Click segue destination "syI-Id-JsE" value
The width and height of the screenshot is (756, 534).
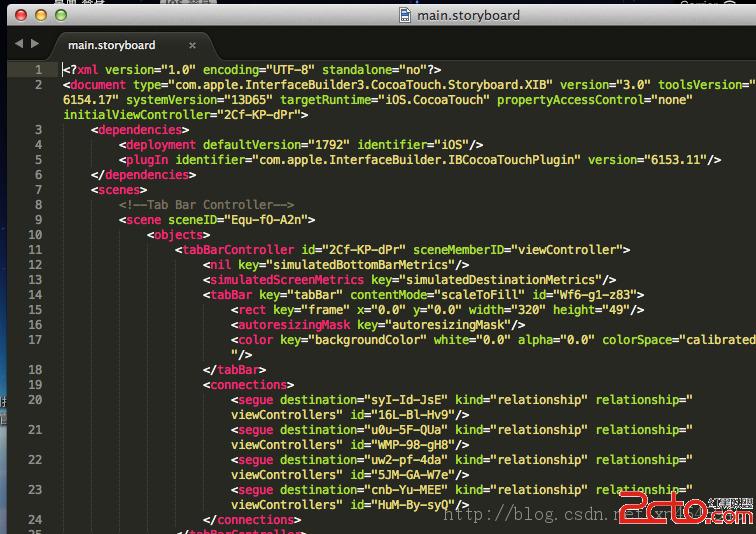click(x=412, y=400)
